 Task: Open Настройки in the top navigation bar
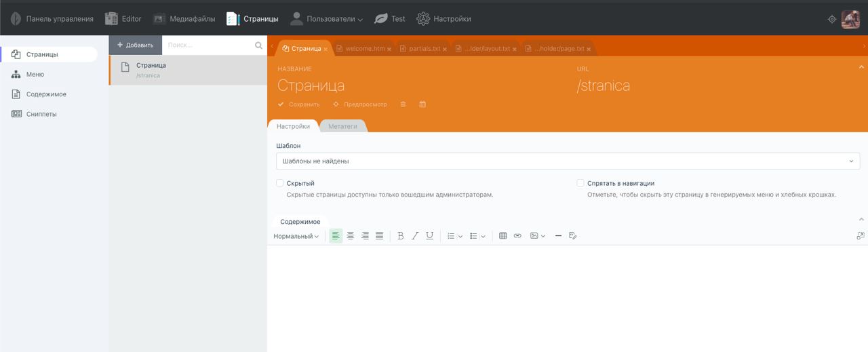(443, 19)
